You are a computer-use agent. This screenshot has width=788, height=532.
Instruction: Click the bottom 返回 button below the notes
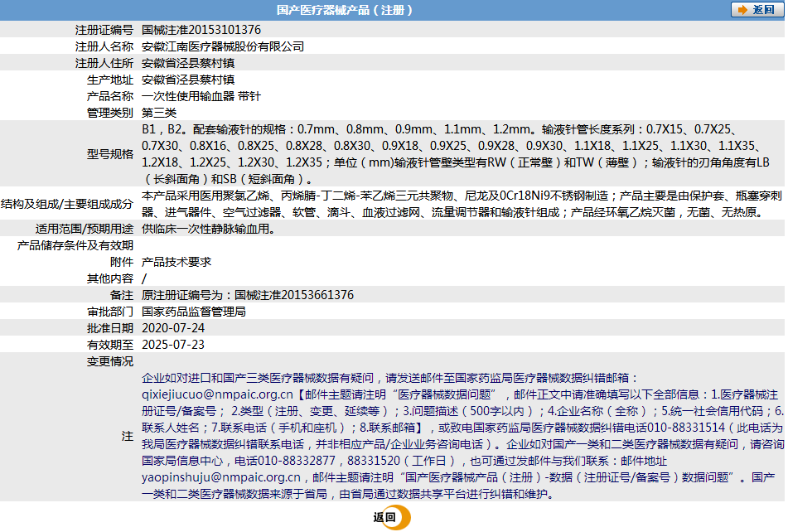tap(391, 517)
